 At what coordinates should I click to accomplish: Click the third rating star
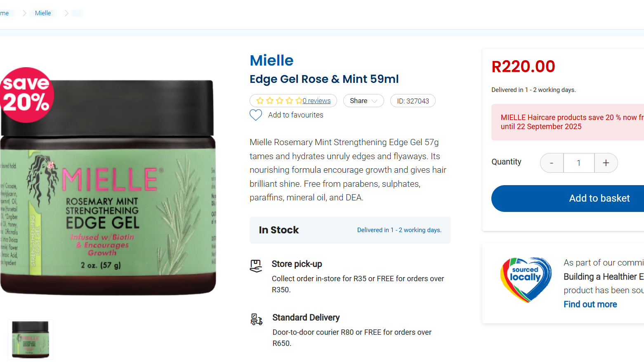280,101
